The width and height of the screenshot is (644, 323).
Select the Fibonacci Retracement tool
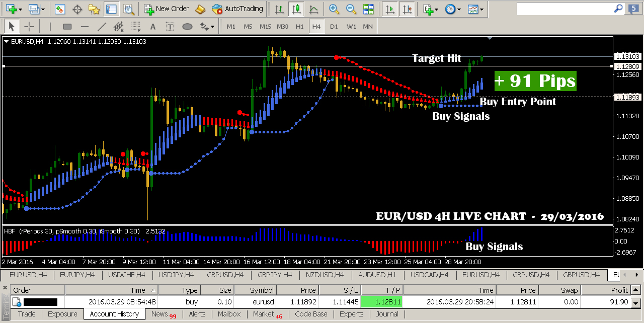click(136, 26)
